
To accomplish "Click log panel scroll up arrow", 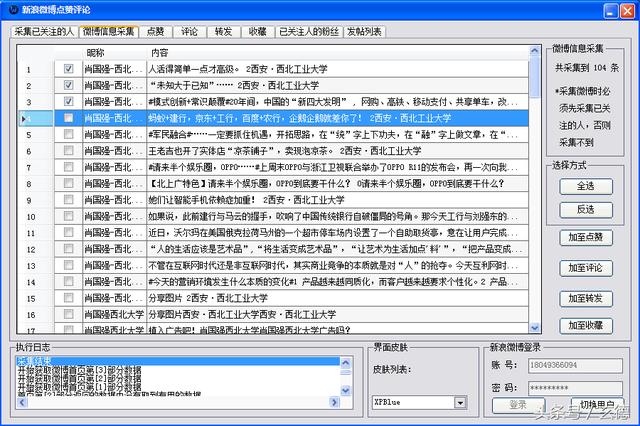I will [345, 362].
